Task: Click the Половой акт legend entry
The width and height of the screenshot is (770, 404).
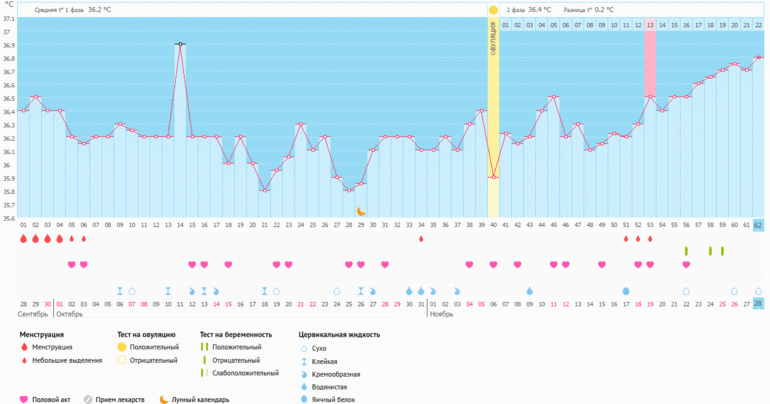Action: [x=50, y=399]
